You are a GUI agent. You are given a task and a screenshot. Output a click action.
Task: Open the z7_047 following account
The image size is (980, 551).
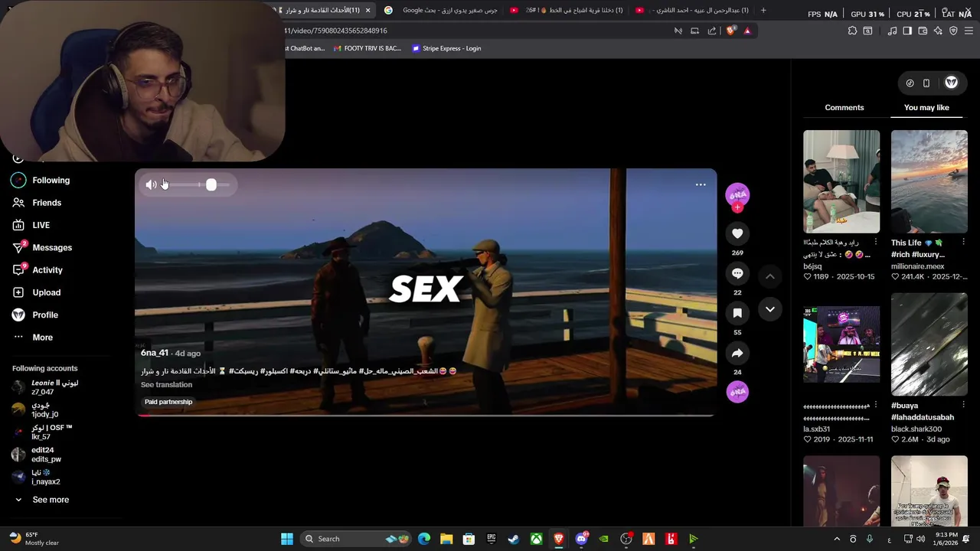tap(45, 387)
